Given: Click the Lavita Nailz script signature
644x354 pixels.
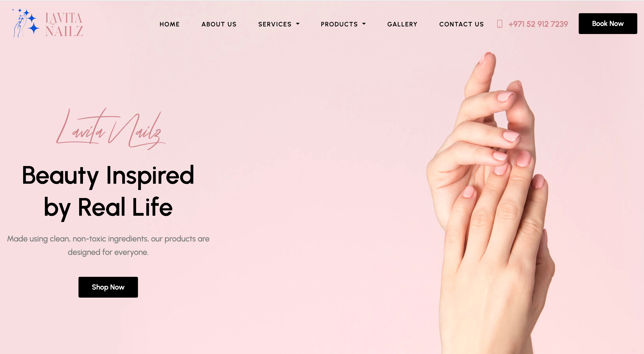Looking at the screenshot, I should (x=111, y=129).
